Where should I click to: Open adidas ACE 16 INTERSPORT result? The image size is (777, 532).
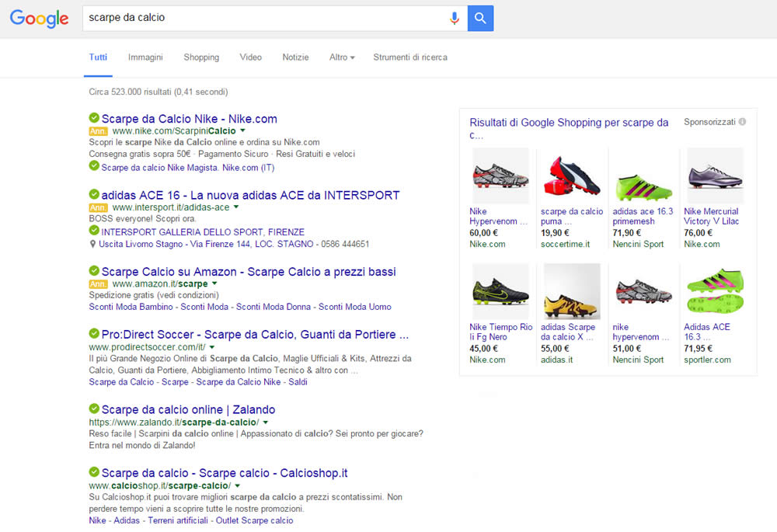tap(250, 195)
